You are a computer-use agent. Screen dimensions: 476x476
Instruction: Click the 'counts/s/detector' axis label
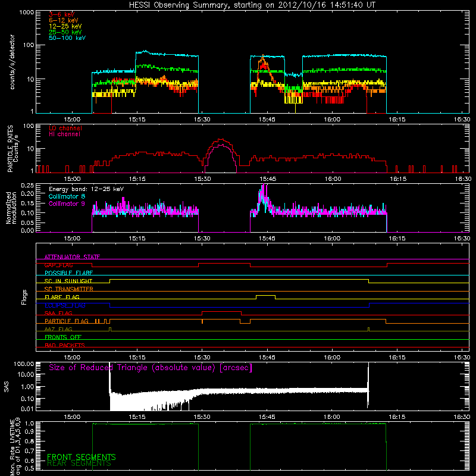pos(12,62)
